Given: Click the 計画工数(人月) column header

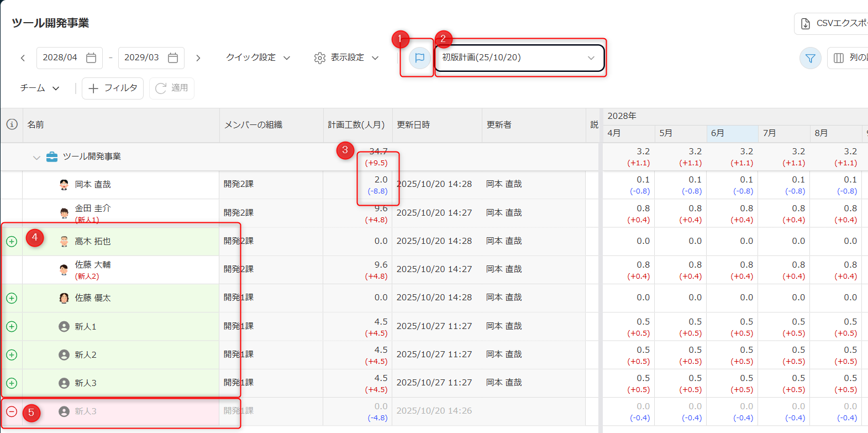Looking at the screenshot, I should (x=356, y=125).
